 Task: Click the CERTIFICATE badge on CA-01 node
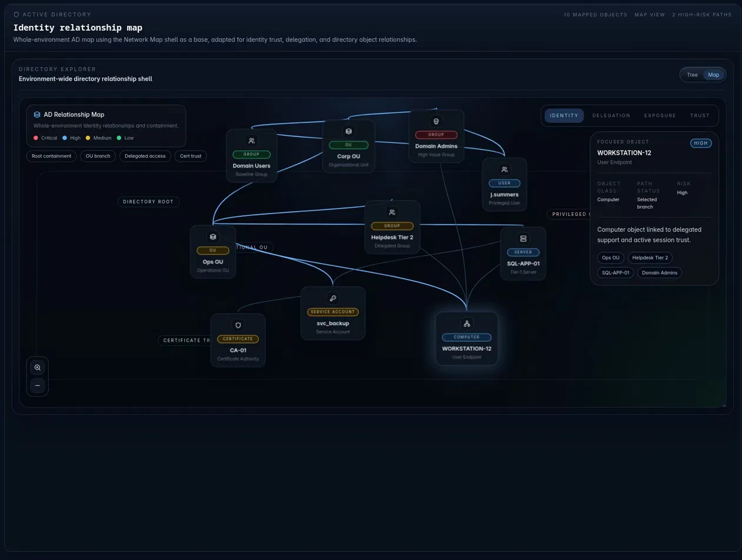(x=238, y=339)
